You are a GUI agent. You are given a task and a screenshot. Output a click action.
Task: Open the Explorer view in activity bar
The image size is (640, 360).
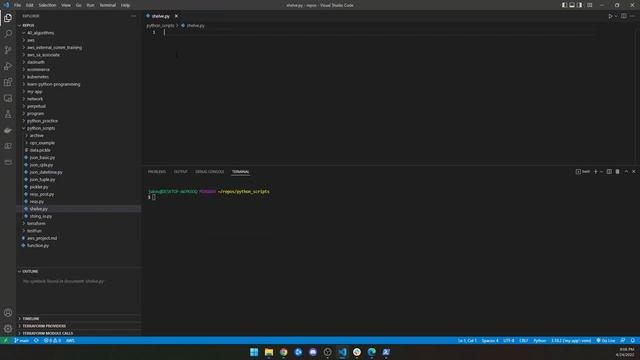(x=8, y=18)
